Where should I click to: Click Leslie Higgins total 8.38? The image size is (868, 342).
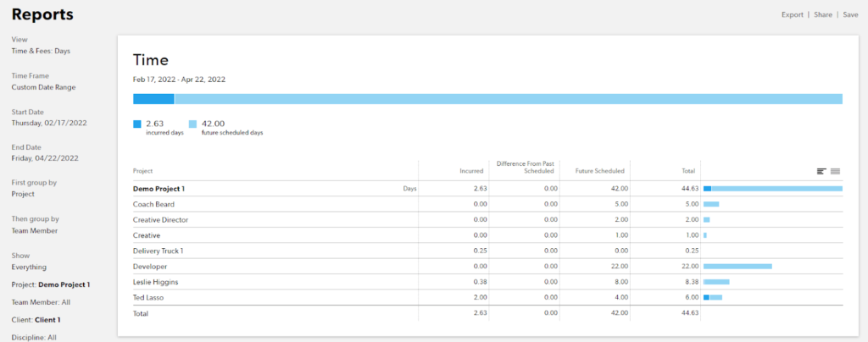point(691,282)
